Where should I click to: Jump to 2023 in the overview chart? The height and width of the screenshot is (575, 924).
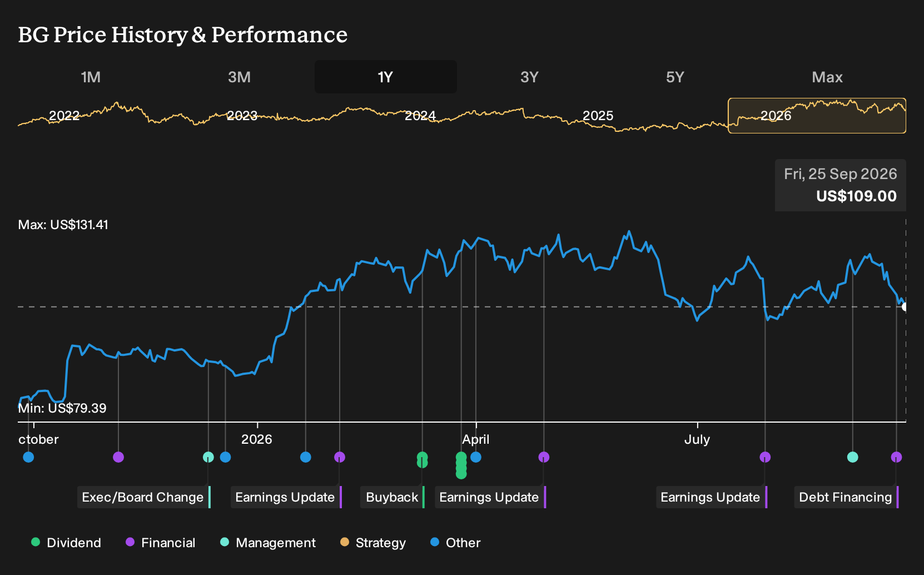click(x=242, y=116)
